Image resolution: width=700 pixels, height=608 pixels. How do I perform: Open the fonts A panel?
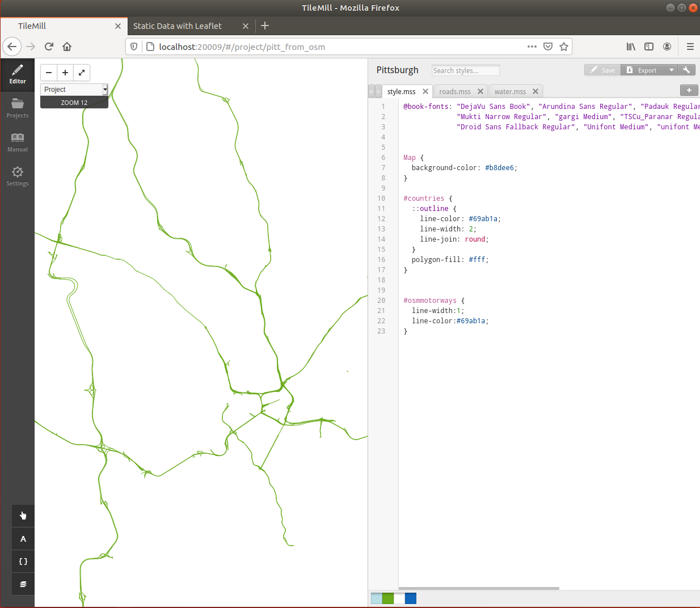tap(23, 539)
